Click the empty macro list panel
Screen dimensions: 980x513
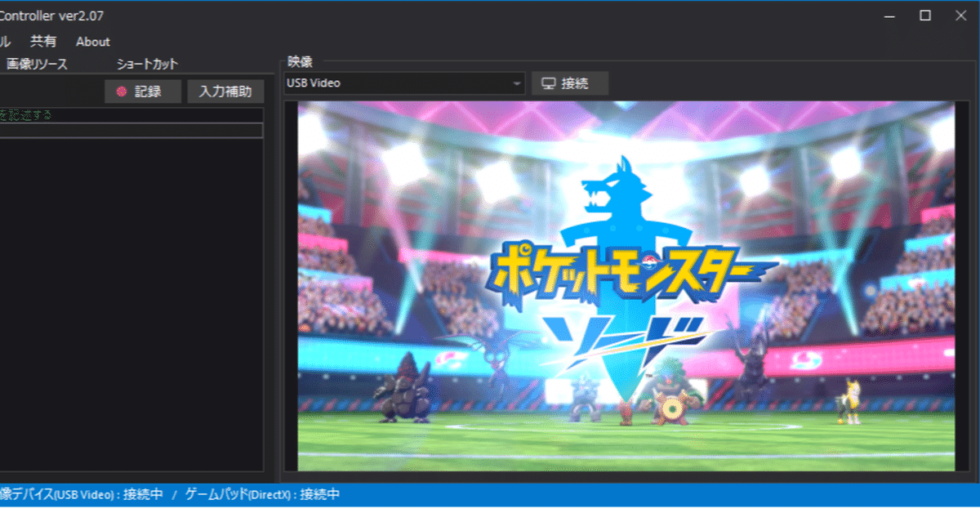click(131, 310)
